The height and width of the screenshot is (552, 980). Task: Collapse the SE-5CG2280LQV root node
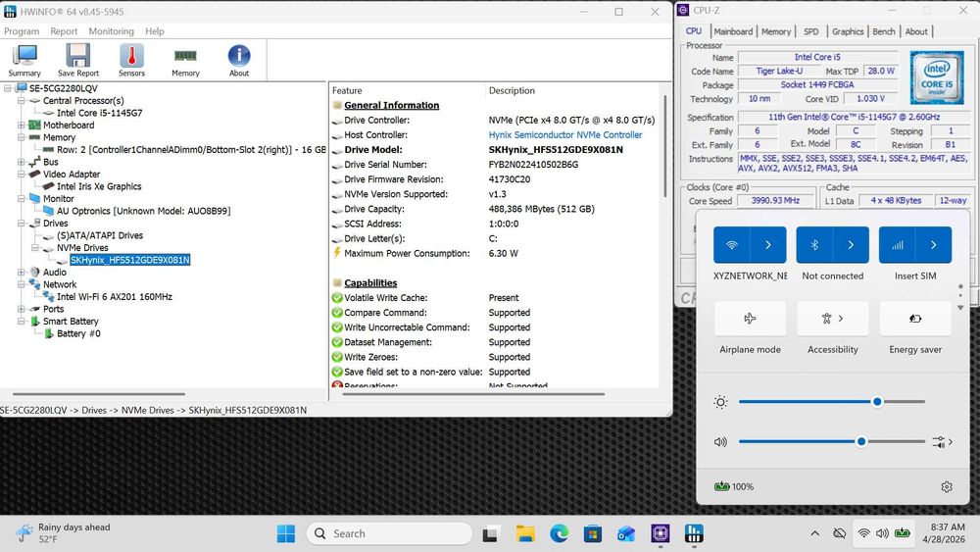click(x=8, y=88)
